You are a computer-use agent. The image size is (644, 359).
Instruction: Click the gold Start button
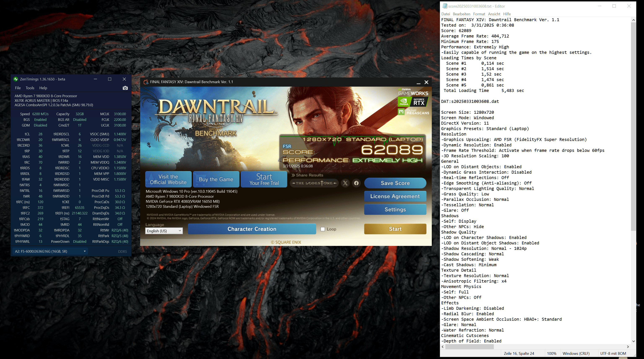pos(395,229)
